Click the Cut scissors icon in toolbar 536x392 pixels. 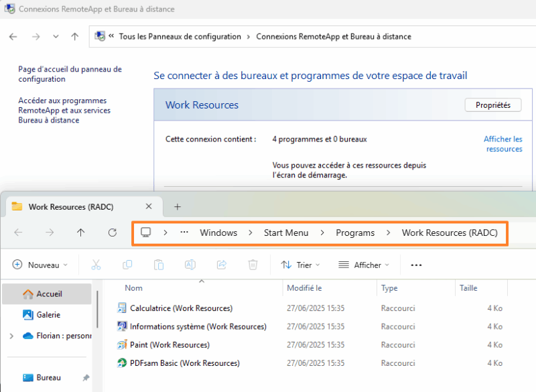[96, 265]
